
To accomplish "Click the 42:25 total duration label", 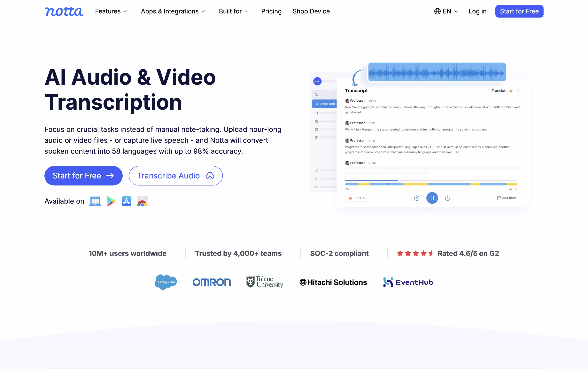I will point(513,189).
